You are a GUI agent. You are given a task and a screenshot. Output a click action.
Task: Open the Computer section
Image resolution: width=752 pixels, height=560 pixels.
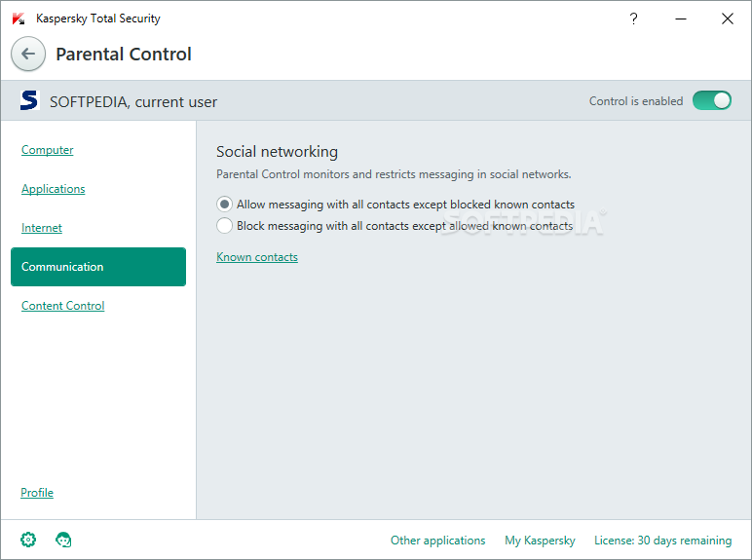[x=48, y=150]
